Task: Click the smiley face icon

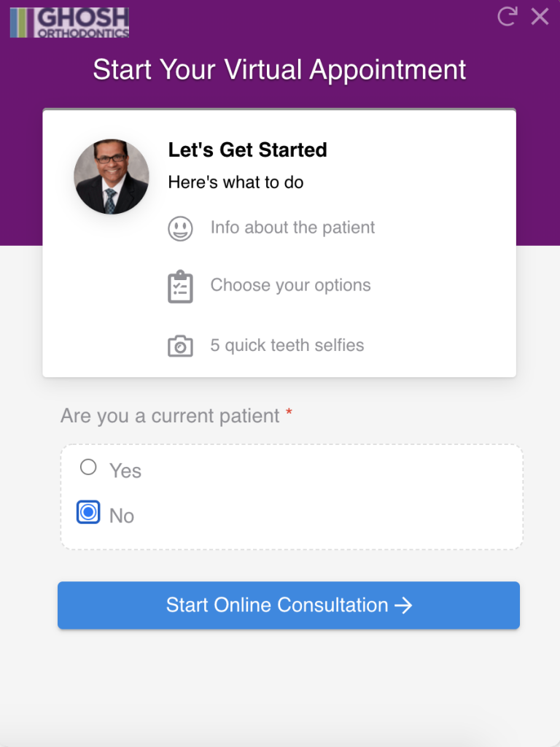Action: click(181, 228)
